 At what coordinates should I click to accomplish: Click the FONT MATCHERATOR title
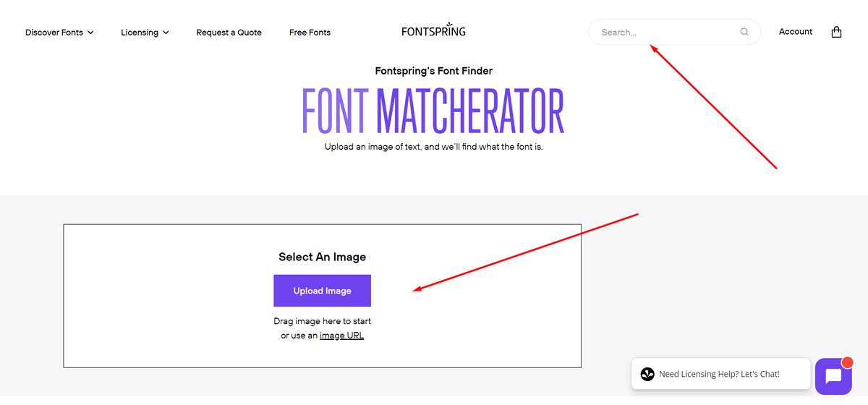pos(433,111)
